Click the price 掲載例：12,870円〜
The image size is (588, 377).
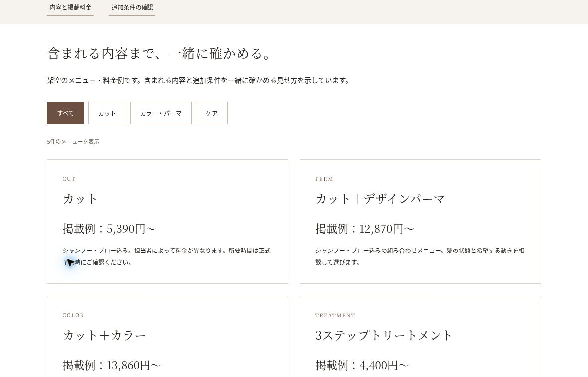coord(364,229)
